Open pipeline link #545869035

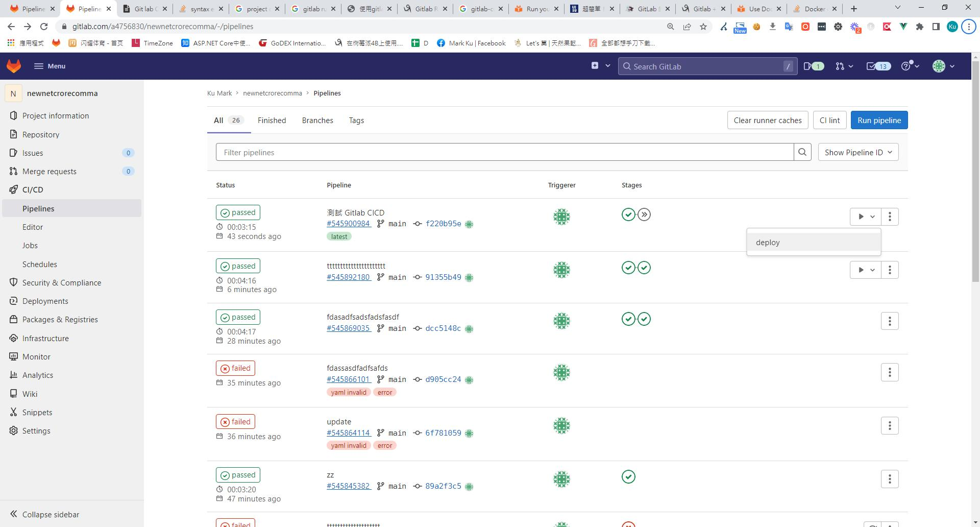[x=349, y=328]
